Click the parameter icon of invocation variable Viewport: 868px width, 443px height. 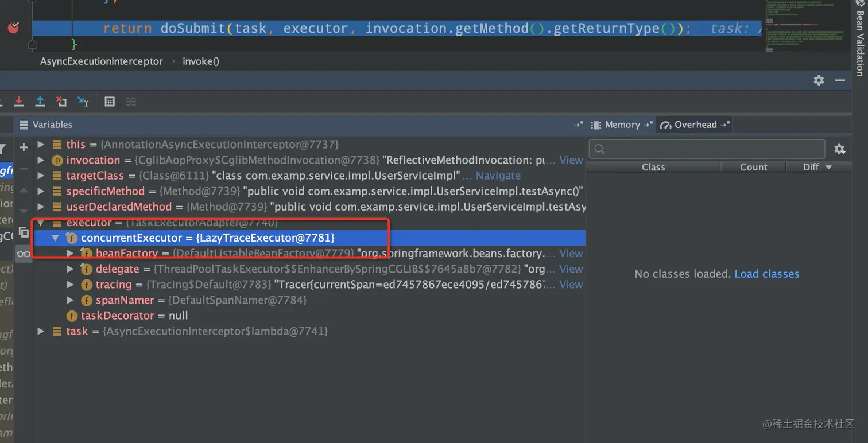click(x=57, y=160)
